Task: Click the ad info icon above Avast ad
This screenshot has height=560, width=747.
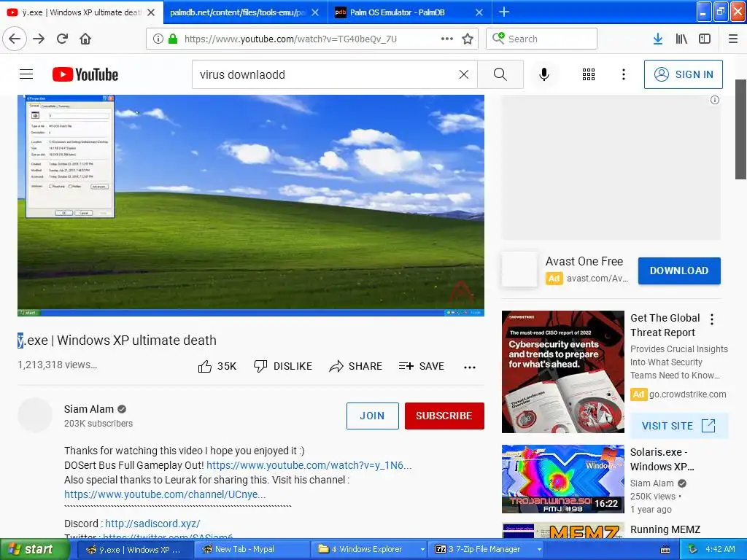Action: (x=715, y=100)
